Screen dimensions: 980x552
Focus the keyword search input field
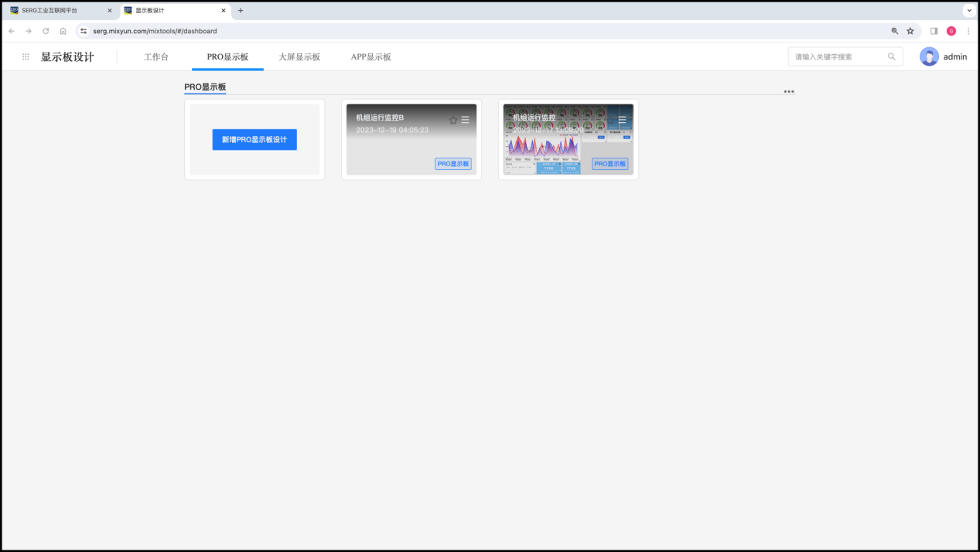[837, 56]
